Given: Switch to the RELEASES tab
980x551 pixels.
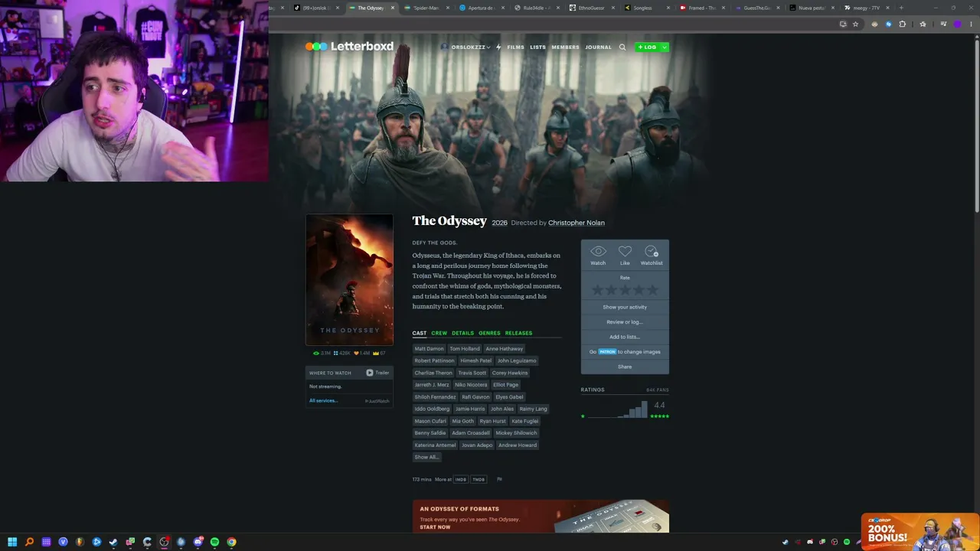Looking at the screenshot, I should point(518,333).
